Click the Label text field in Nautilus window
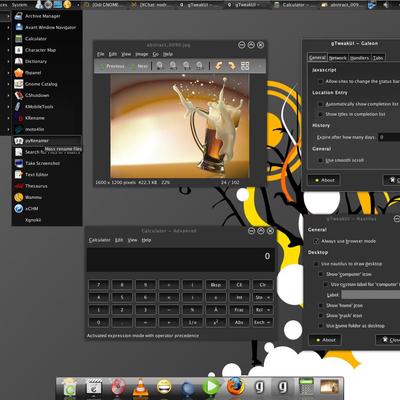This screenshot has width=400, height=400. click(x=371, y=295)
